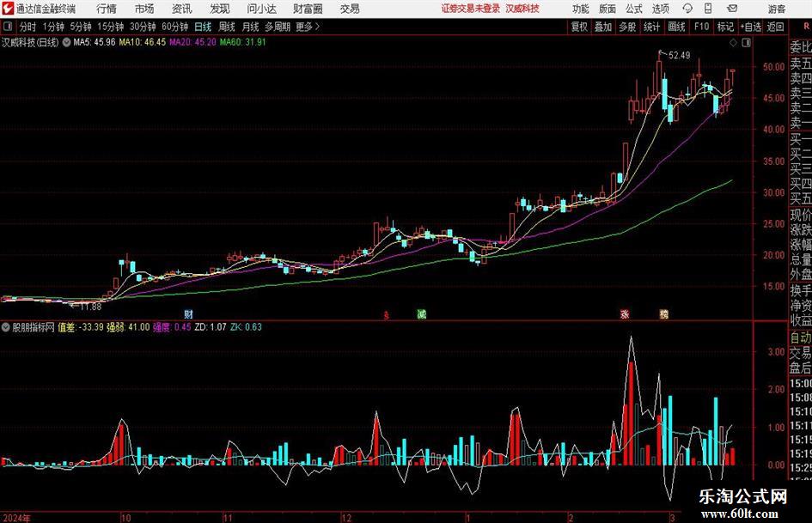Switch to 1分钟 period tab
812x523 pixels.
(53, 27)
